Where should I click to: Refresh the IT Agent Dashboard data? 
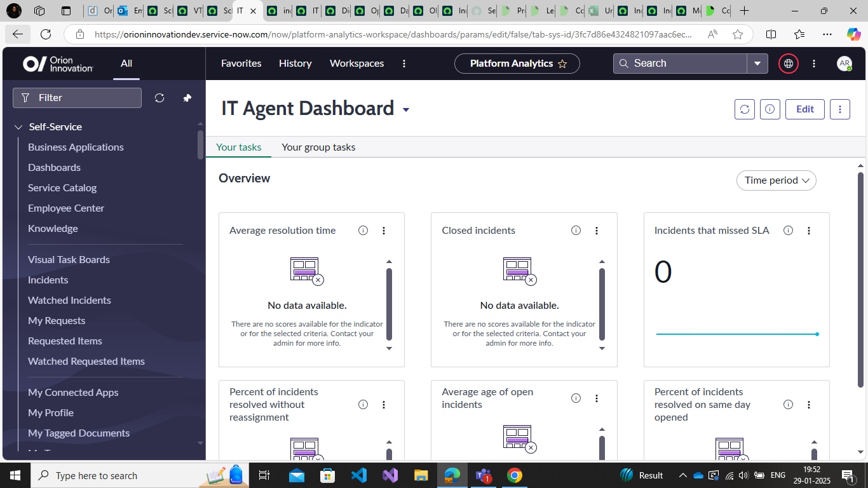pyautogui.click(x=744, y=109)
